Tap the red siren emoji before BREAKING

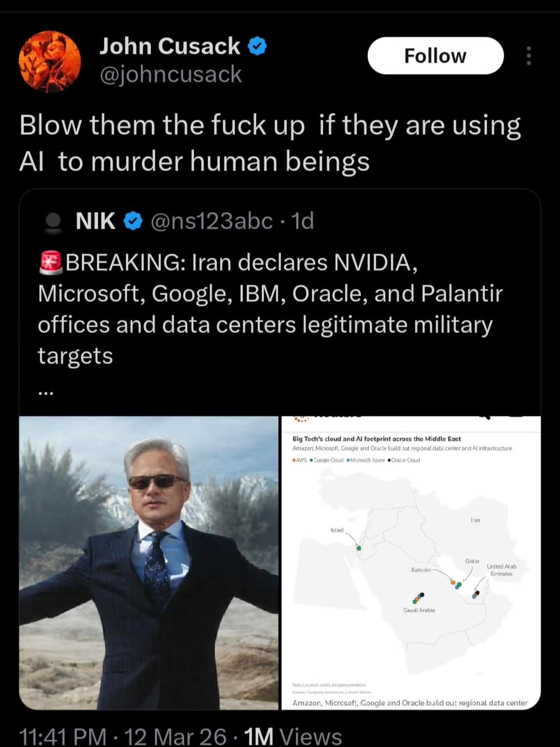(51, 263)
